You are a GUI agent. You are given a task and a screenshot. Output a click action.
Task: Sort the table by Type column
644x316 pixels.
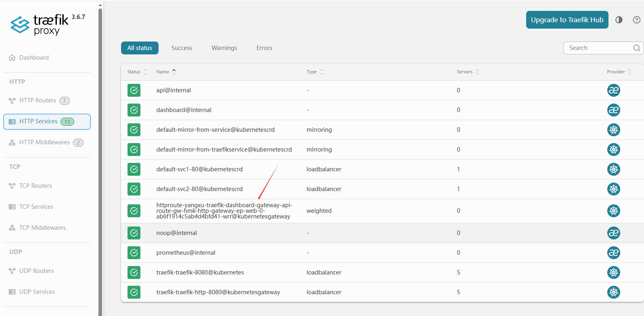pyautogui.click(x=315, y=72)
